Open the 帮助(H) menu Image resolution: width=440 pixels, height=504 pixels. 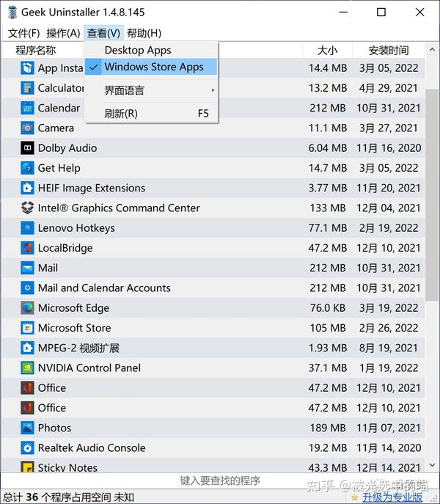[144, 33]
